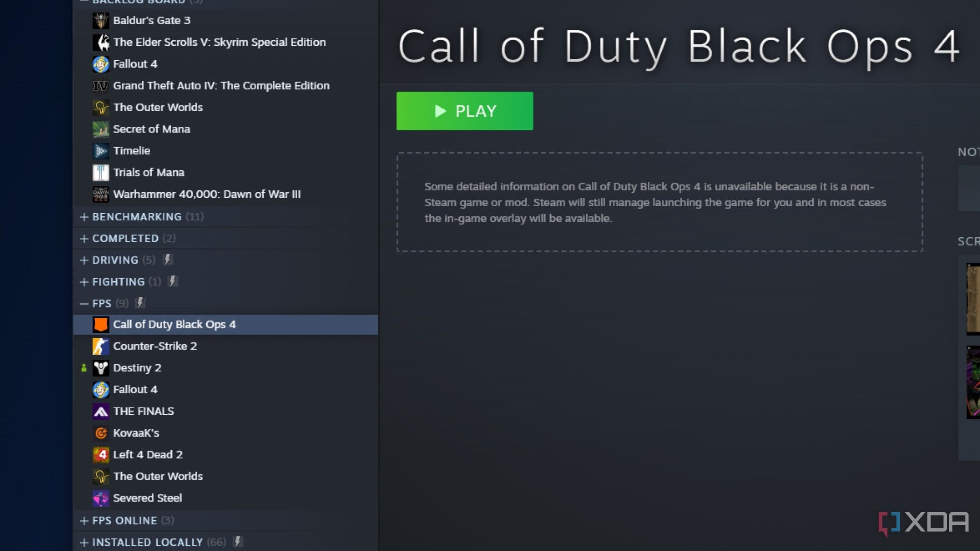Click the Baldur's Gate 3 game icon

click(x=101, y=21)
